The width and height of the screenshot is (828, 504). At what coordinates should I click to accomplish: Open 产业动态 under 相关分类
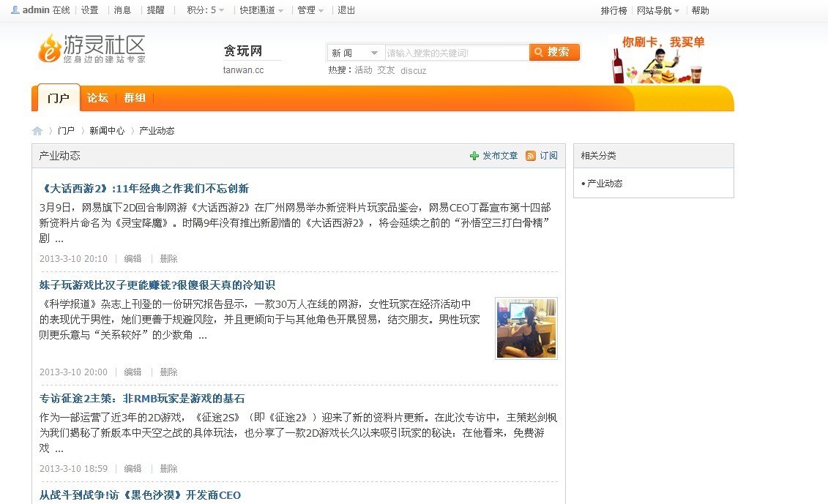[605, 184]
